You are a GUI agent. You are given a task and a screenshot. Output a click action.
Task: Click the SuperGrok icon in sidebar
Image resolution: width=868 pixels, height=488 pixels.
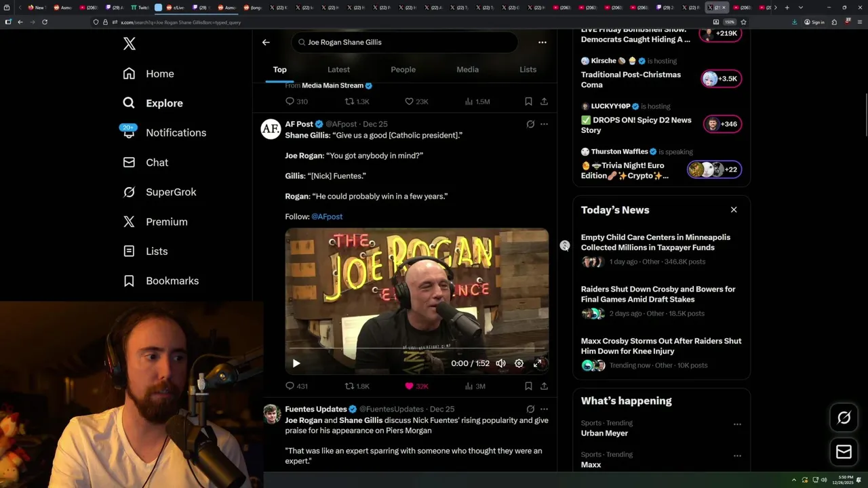click(x=129, y=192)
